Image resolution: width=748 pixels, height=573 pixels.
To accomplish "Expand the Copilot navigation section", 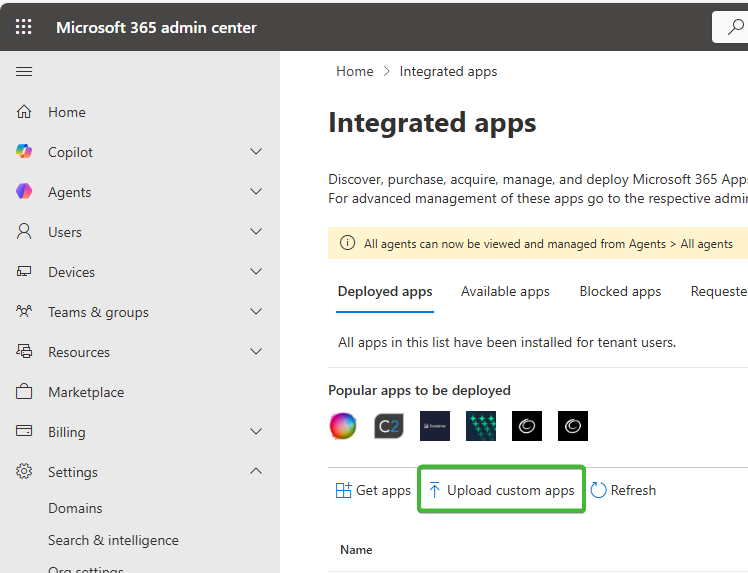I will [x=256, y=152].
